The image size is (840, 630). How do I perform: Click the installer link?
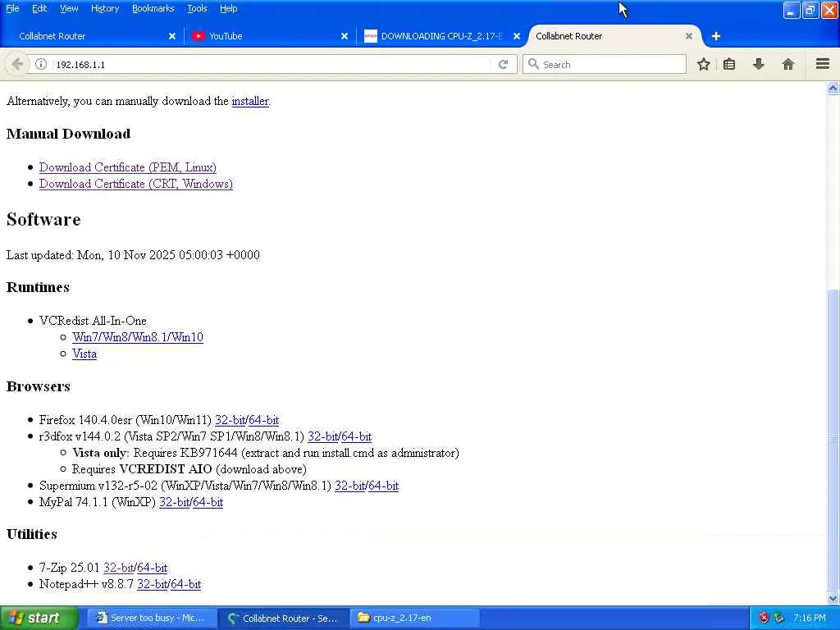click(x=249, y=101)
